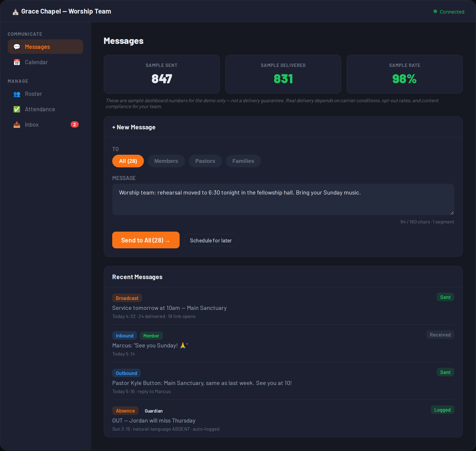Click the Calendar icon in sidebar

(x=17, y=62)
